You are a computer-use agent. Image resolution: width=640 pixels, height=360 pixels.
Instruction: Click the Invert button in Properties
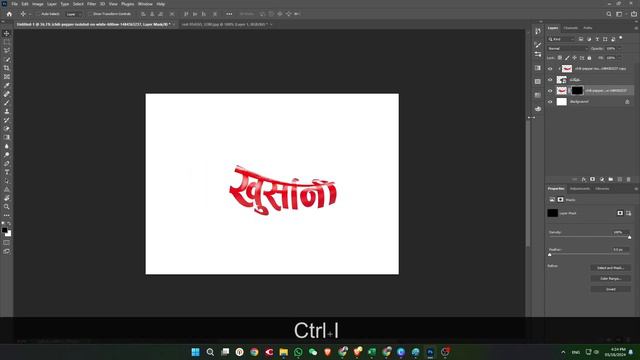[x=611, y=289]
